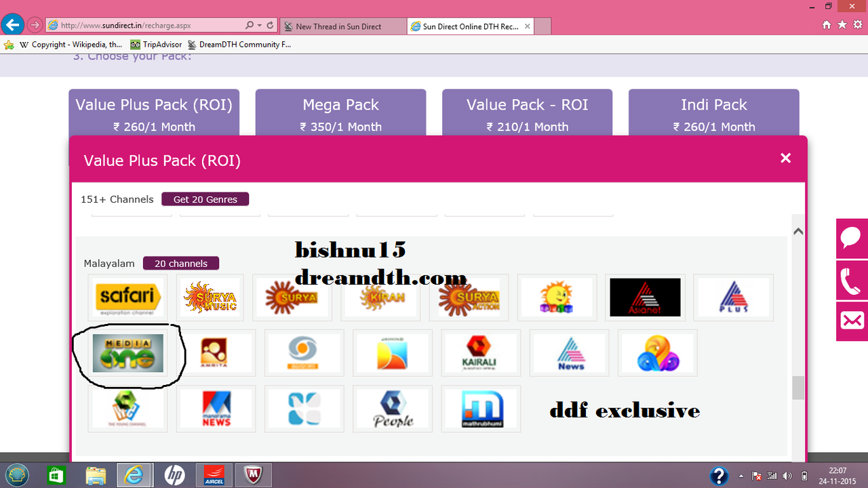The image size is (868, 488).
Task: Refresh the page from the address bar
Action: pos(270,26)
